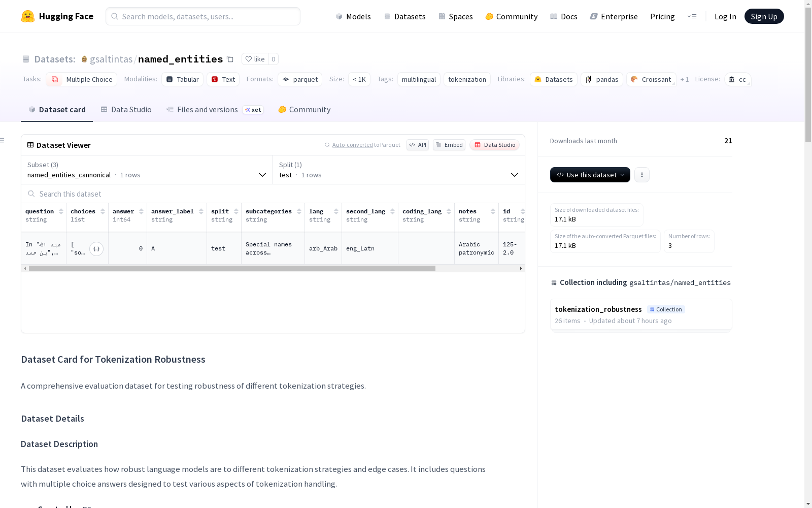Click the Sign Up button

coord(764,16)
